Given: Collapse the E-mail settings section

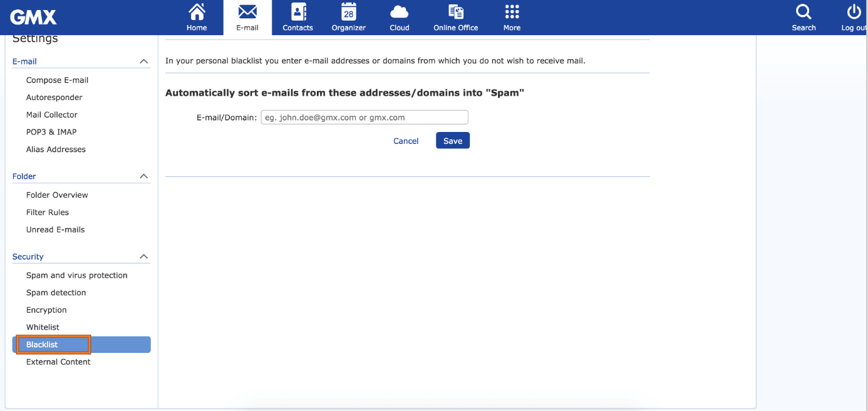Looking at the screenshot, I should tap(144, 61).
